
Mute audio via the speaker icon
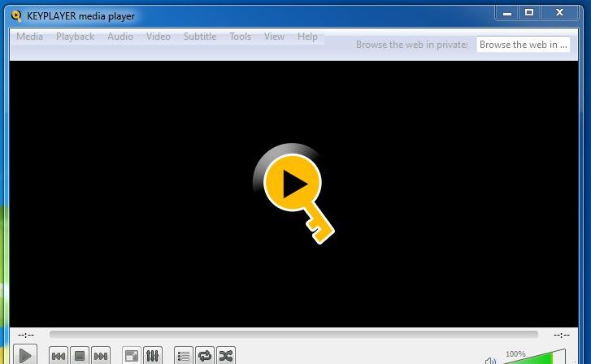tap(490, 361)
